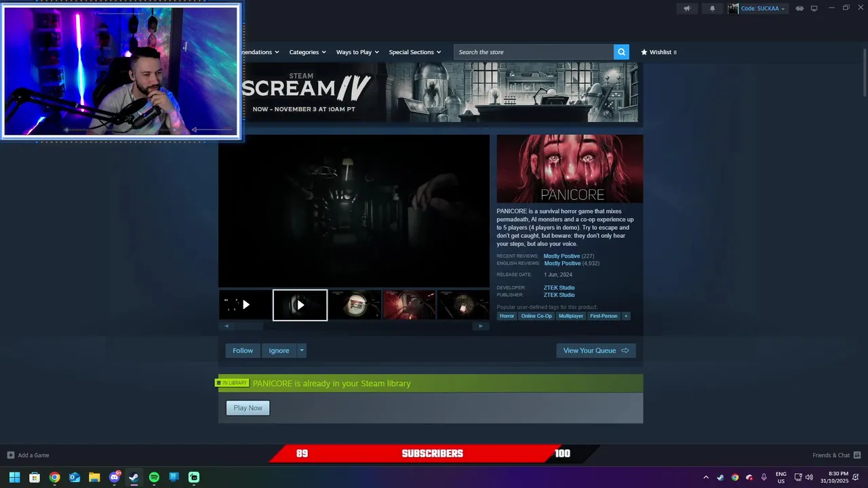Viewport: 868px width, 488px height.
Task: Play the first trailer thumbnail
Action: (x=245, y=305)
